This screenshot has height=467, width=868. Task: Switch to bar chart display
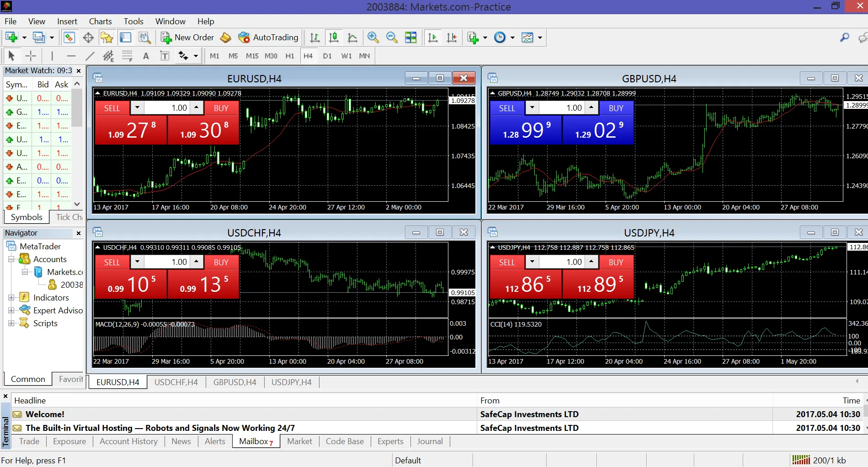pos(315,38)
